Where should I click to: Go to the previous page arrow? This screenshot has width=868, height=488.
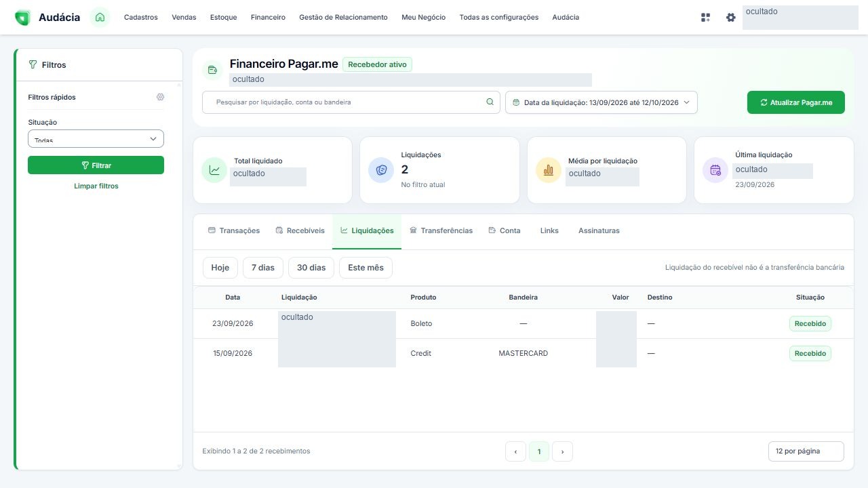[x=515, y=451]
